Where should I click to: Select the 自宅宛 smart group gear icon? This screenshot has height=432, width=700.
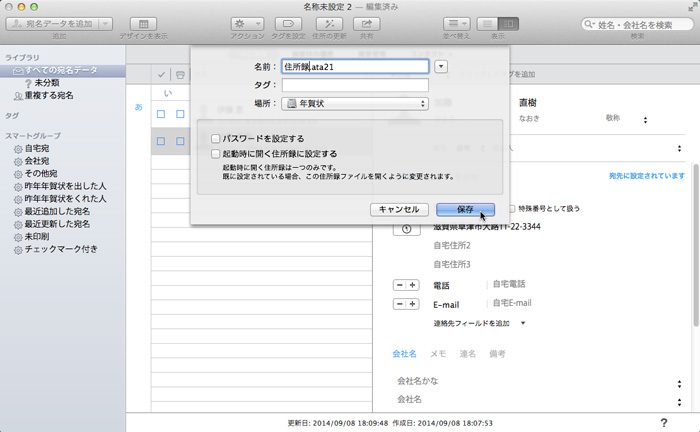pyautogui.click(x=18, y=147)
